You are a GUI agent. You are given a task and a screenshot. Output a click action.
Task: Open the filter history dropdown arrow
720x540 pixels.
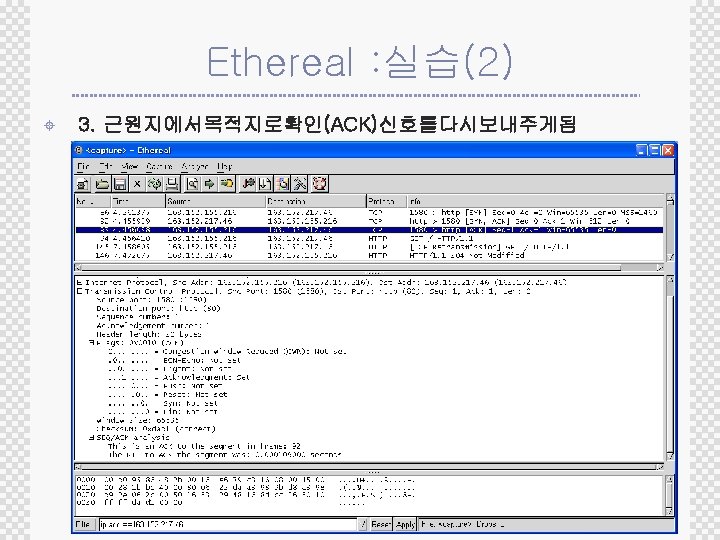click(x=362, y=524)
